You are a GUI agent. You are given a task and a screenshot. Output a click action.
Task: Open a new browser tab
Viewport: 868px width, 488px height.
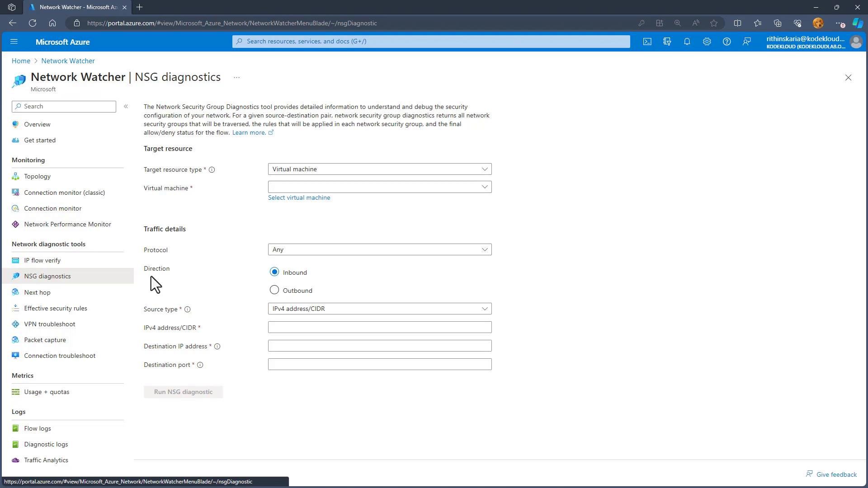pyautogui.click(x=139, y=7)
